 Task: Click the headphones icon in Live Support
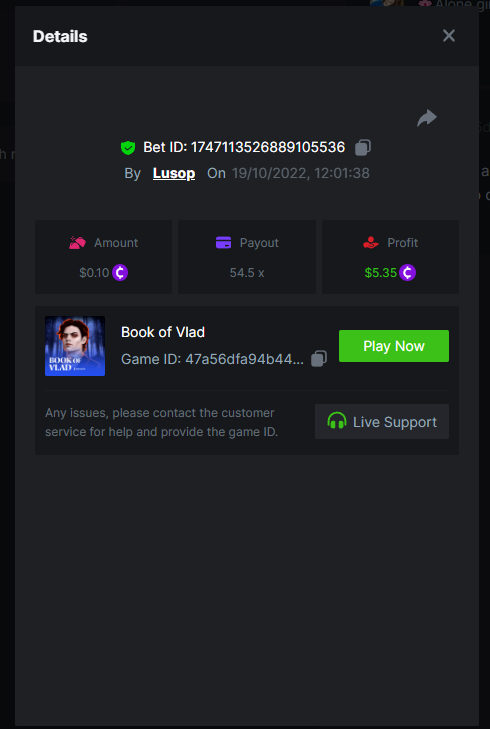coord(337,421)
